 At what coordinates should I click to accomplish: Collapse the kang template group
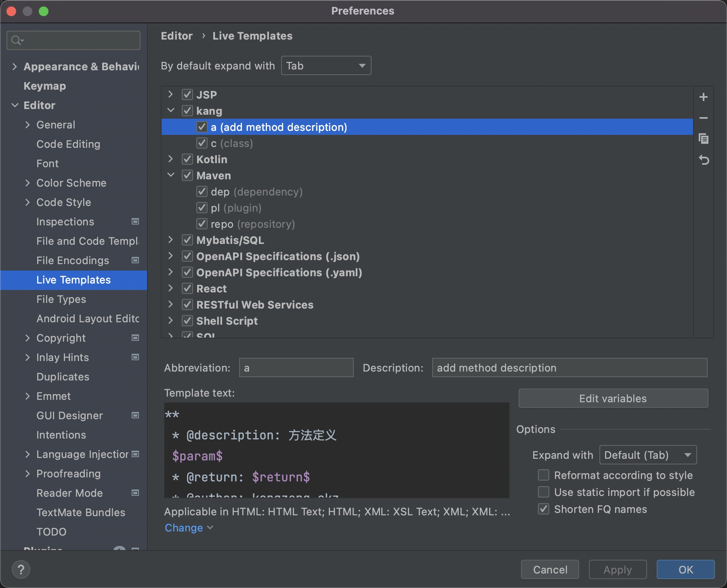point(171,110)
